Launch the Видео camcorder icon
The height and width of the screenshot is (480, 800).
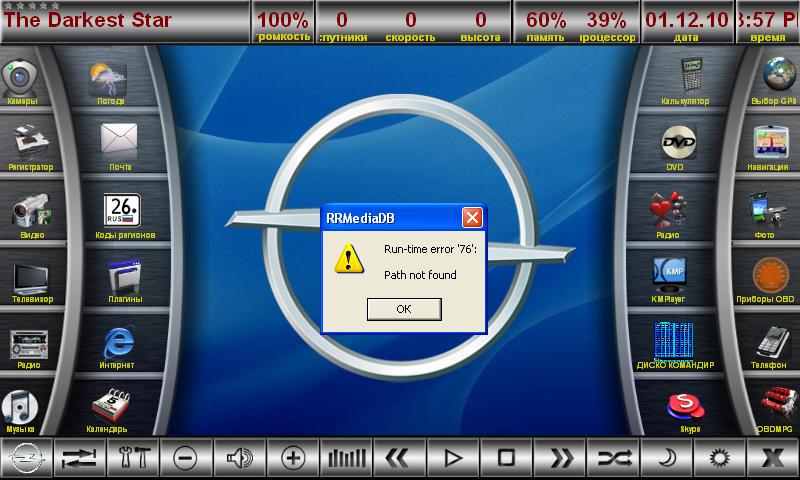pos(32,210)
